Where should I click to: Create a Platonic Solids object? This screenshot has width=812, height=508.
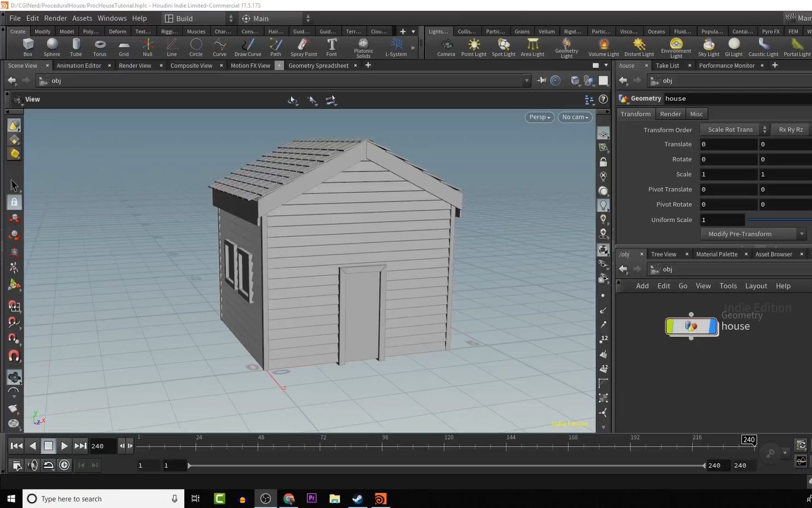pyautogui.click(x=363, y=47)
